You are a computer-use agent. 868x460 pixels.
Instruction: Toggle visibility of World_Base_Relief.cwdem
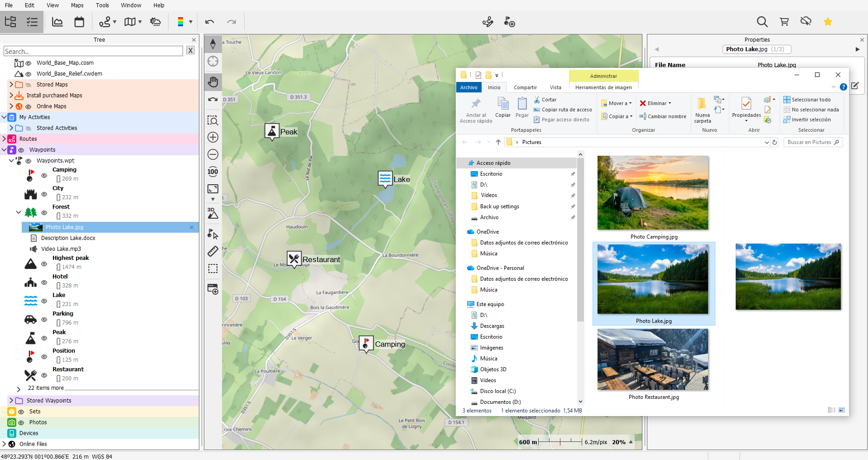(29, 74)
